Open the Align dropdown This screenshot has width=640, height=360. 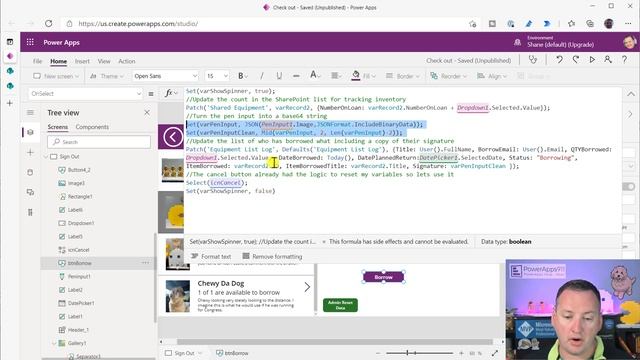(492, 76)
